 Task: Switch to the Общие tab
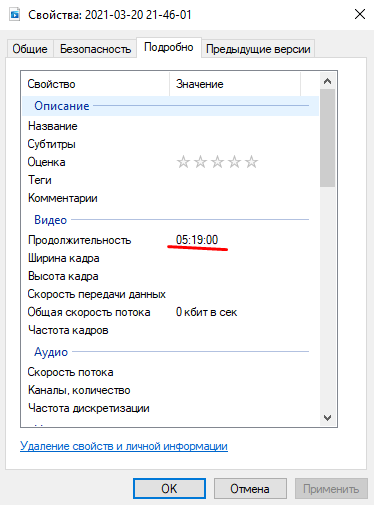tap(30, 49)
